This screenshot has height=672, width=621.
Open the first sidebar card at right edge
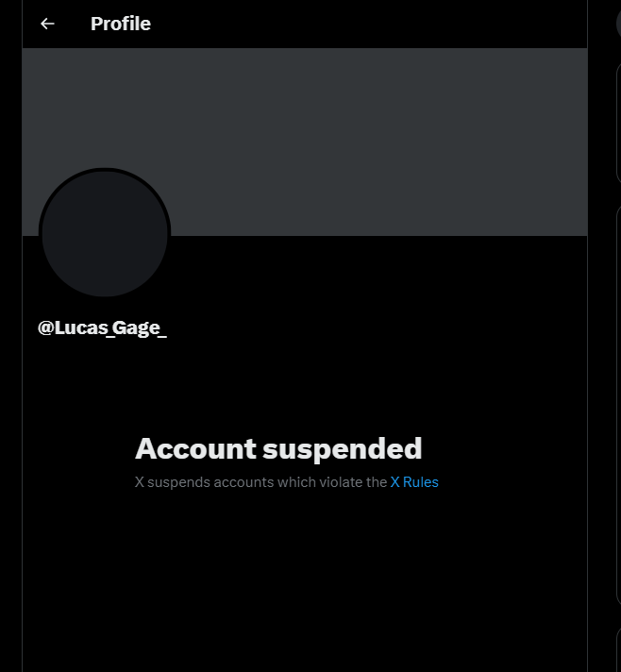coord(618,124)
